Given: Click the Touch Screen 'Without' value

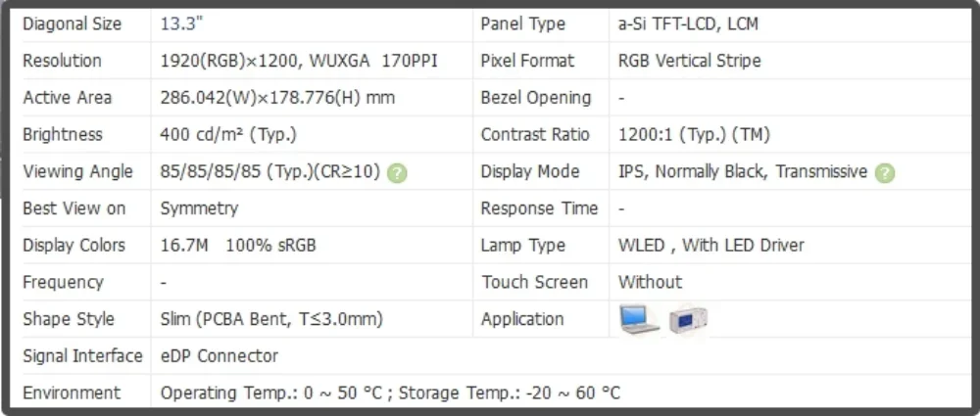Looking at the screenshot, I should click(x=650, y=282).
